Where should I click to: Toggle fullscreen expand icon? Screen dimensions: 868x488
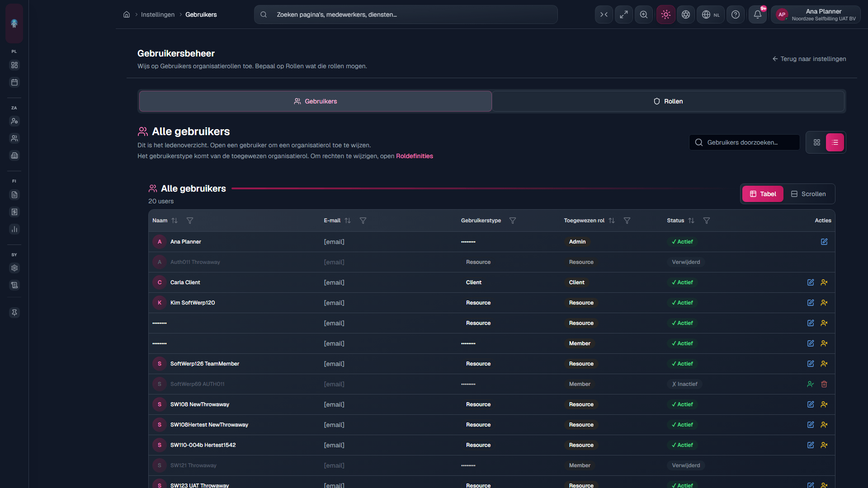pyautogui.click(x=624, y=14)
